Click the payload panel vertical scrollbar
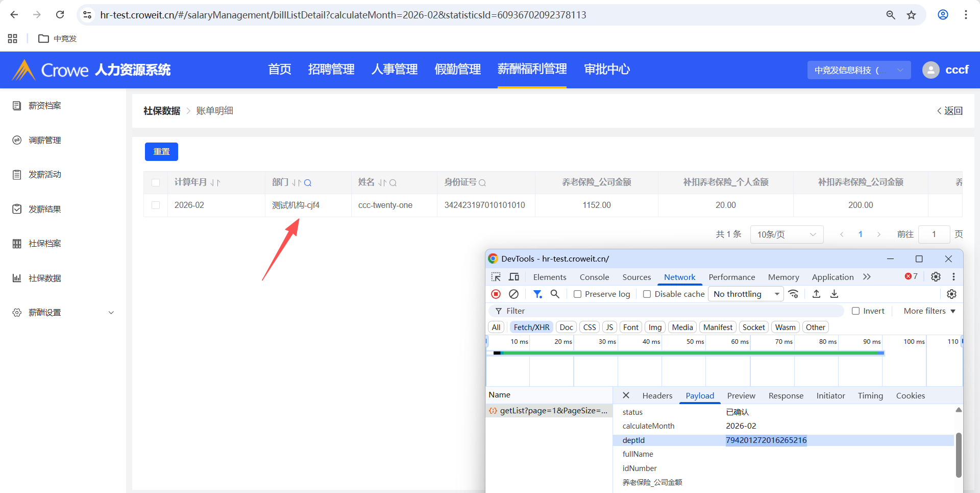This screenshot has width=980, height=493. [959, 455]
